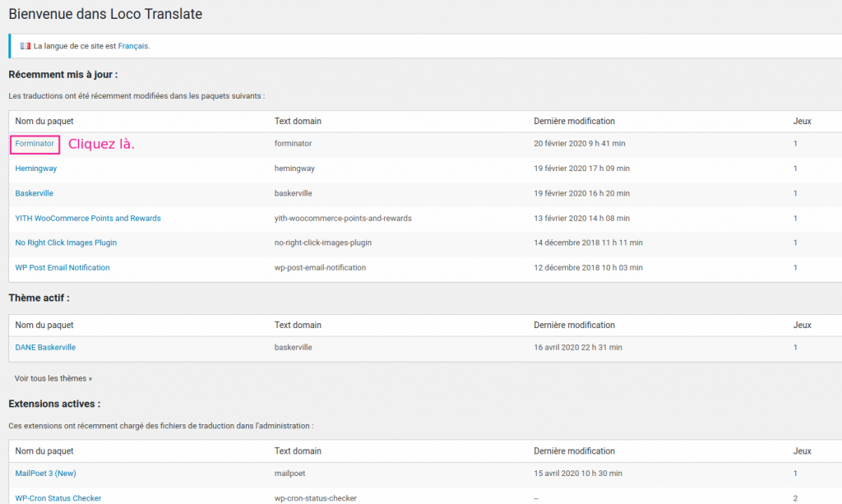Image resolution: width=842 pixels, height=504 pixels.
Task: Click 'wp-post-email-notification' text domain
Action: click(x=320, y=267)
